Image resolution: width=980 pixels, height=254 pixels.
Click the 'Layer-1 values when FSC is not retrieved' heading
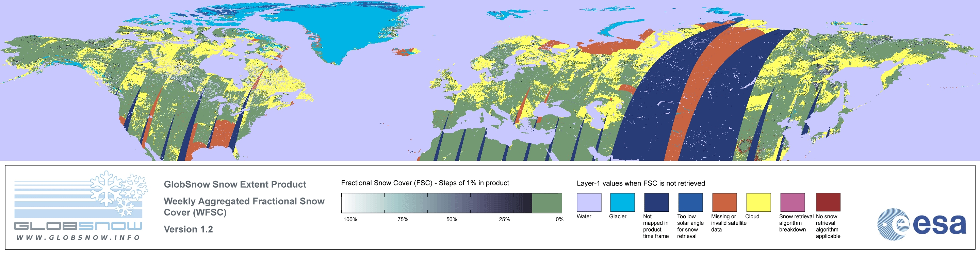coord(641,183)
